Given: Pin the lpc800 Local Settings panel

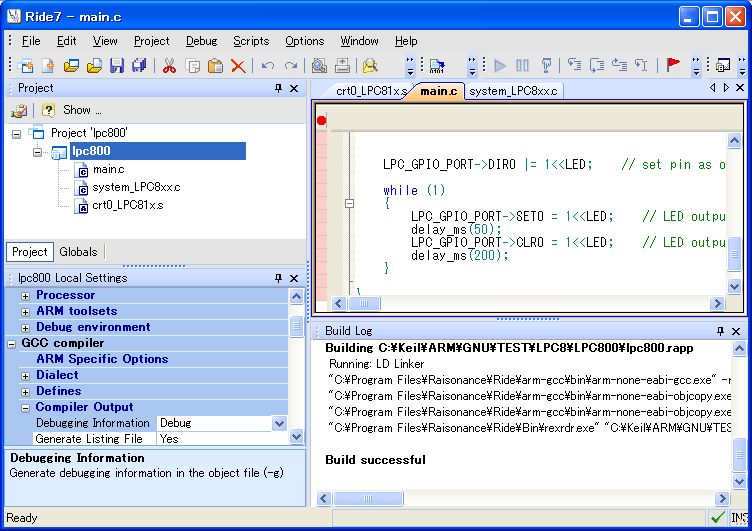Looking at the screenshot, I should point(278,278).
